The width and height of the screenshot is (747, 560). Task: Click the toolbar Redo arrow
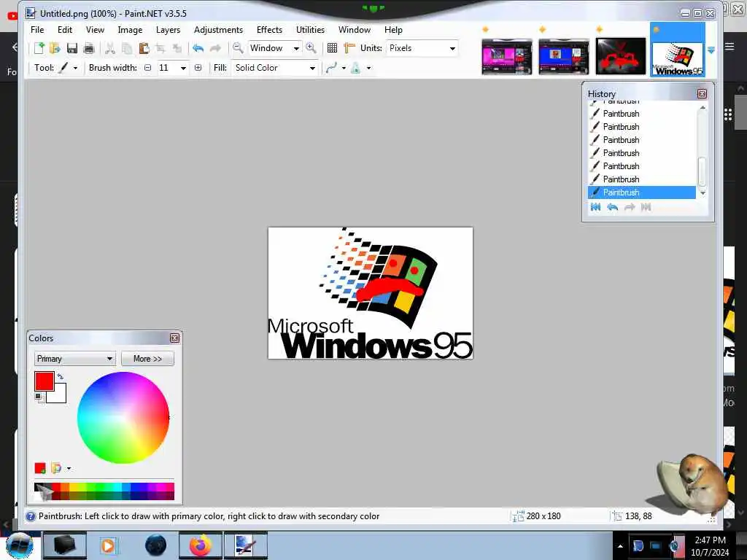point(215,47)
